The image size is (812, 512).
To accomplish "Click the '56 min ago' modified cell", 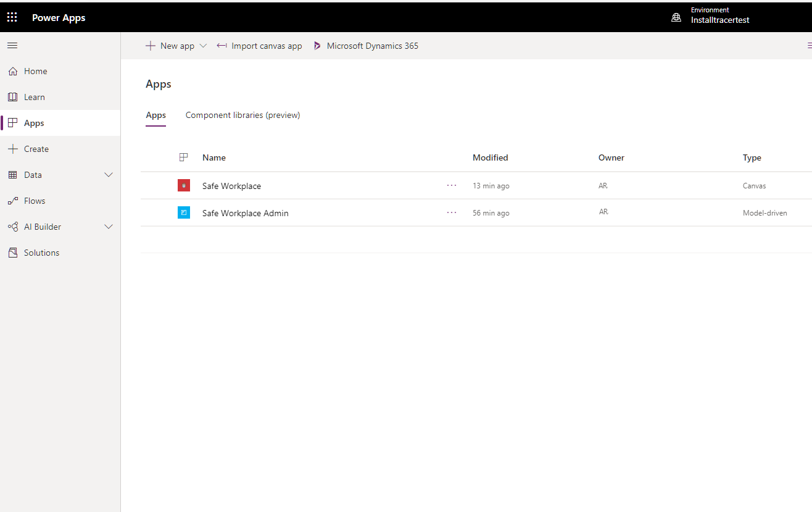I will (491, 213).
